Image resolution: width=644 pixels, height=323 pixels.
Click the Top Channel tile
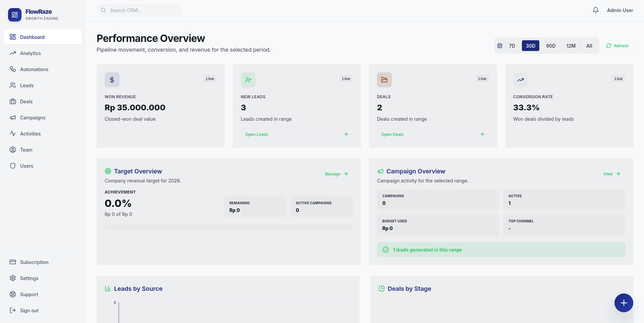point(564,225)
